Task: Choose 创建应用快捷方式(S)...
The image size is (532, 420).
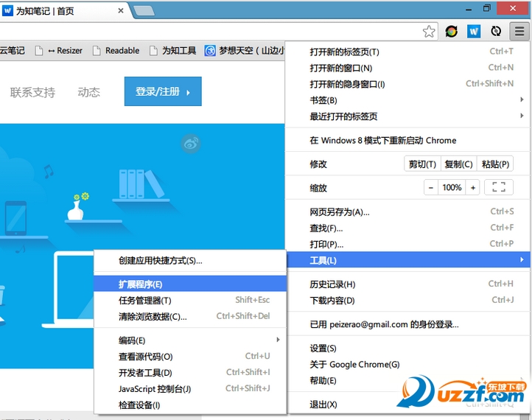Action: point(190,261)
